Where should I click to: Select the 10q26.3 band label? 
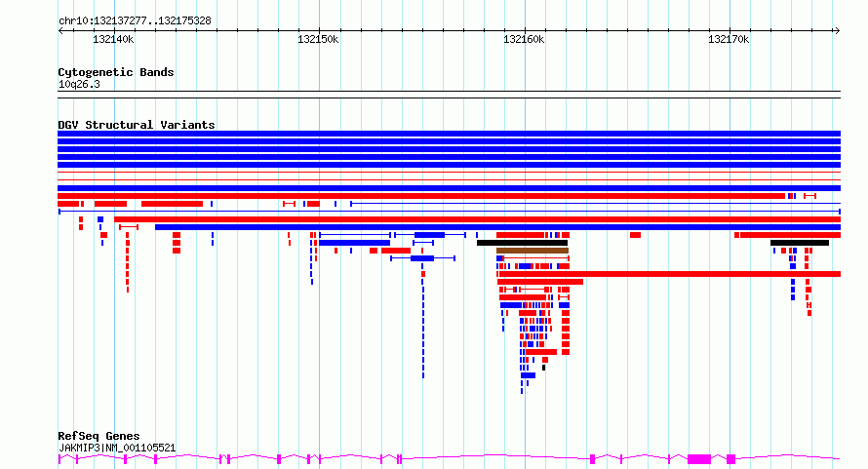click(79, 84)
